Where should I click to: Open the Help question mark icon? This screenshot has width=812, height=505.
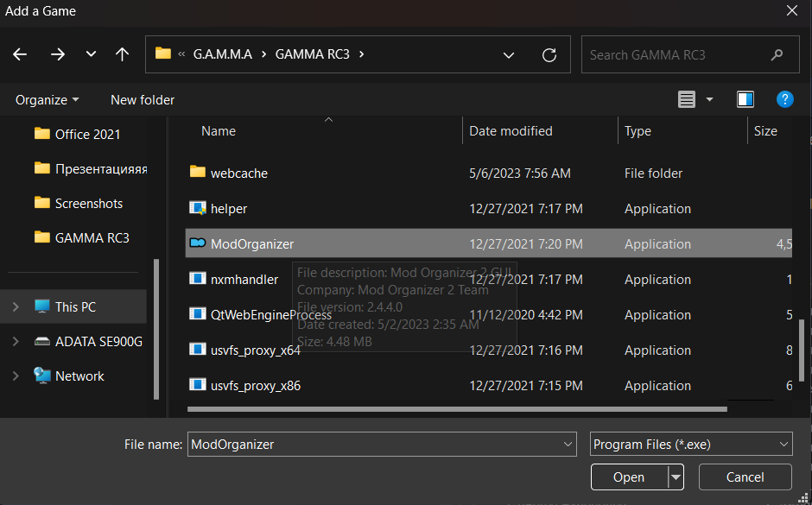784,99
